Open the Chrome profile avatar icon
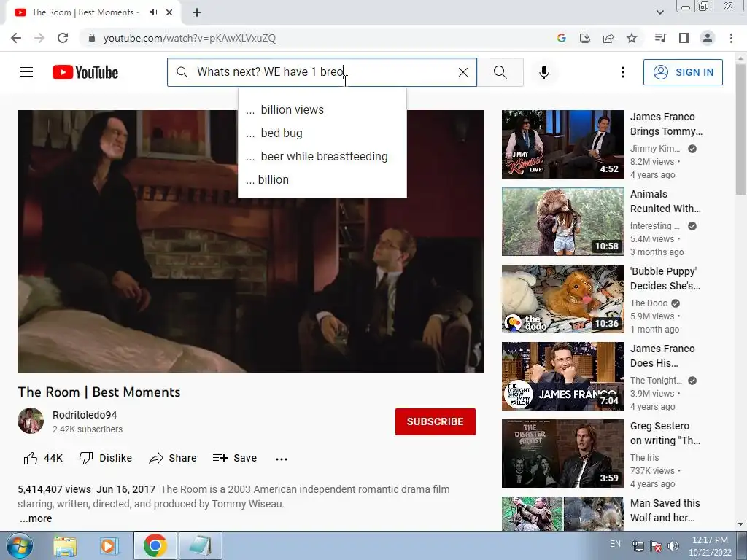This screenshot has width=747, height=560. point(708,38)
